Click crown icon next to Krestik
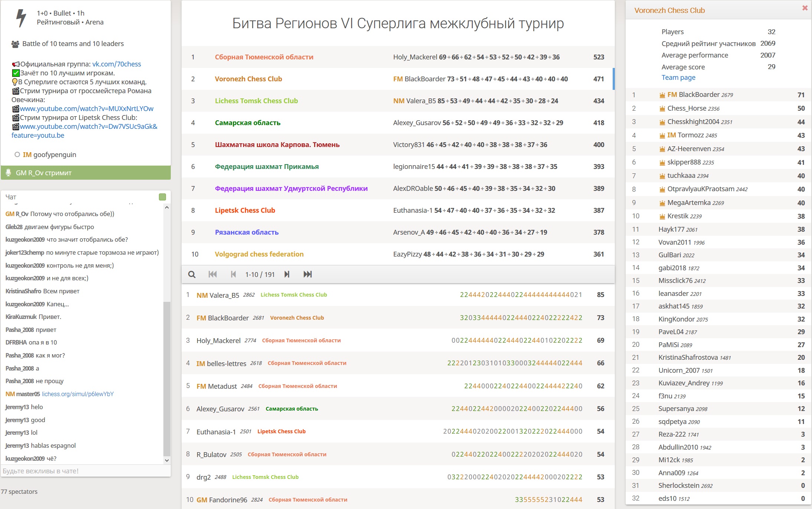The width and height of the screenshot is (812, 509). (x=662, y=216)
